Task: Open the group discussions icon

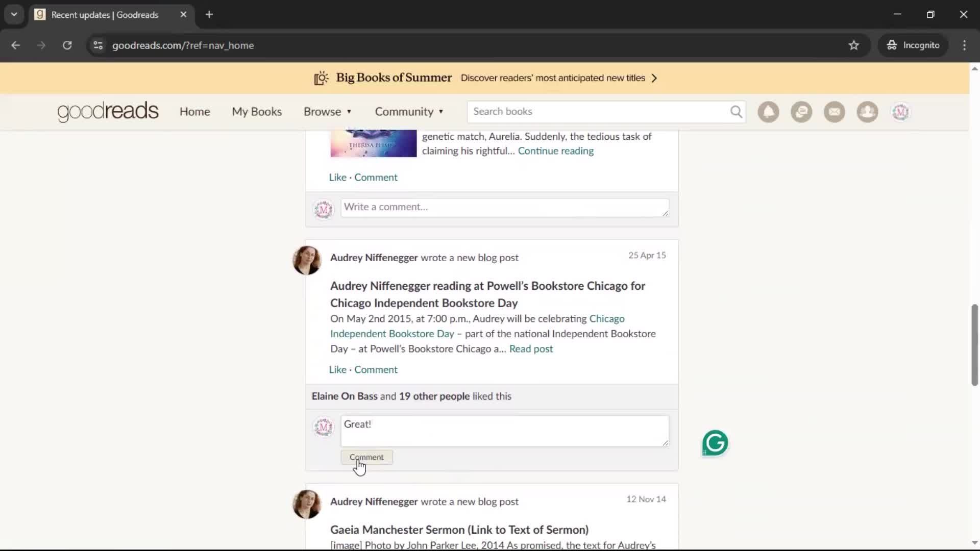Action: (801, 112)
